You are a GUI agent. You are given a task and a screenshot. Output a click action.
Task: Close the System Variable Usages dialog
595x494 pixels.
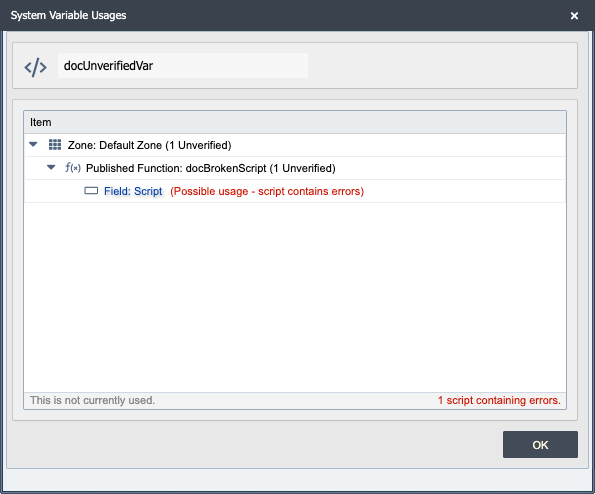click(x=574, y=16)
